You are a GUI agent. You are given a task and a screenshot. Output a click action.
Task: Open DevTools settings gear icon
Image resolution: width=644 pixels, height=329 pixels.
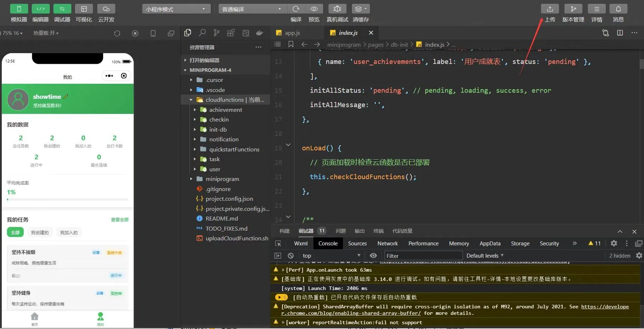614,243
